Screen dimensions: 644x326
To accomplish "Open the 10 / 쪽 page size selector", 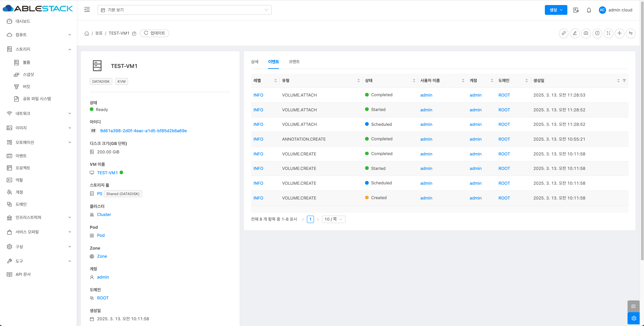I will pyautogui.click(x=333, y=219).
